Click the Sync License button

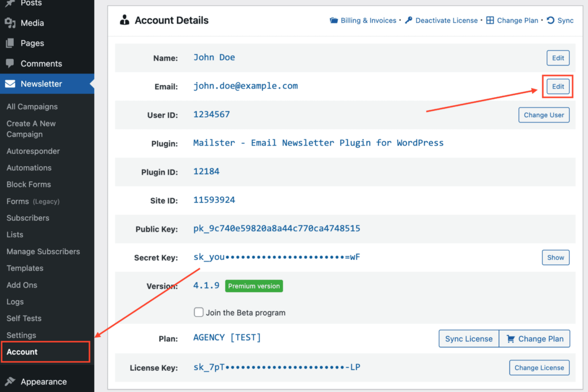(469, 339)
